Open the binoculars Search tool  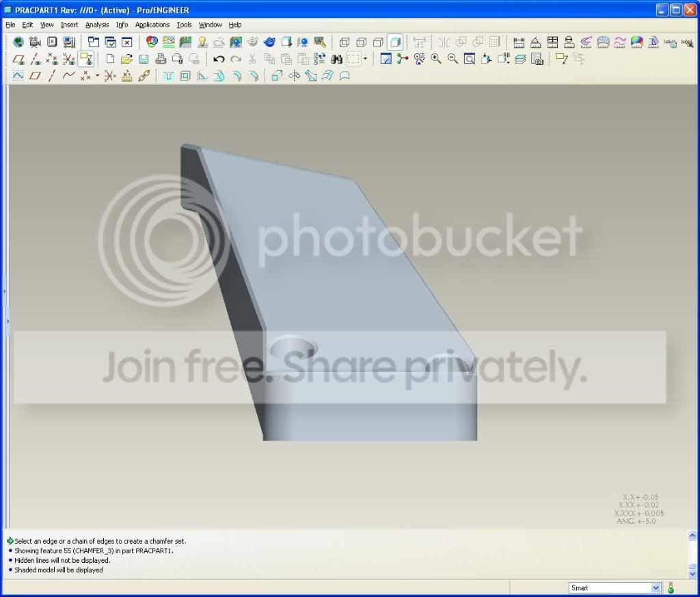pyautogui.click(x=336, y=59)
